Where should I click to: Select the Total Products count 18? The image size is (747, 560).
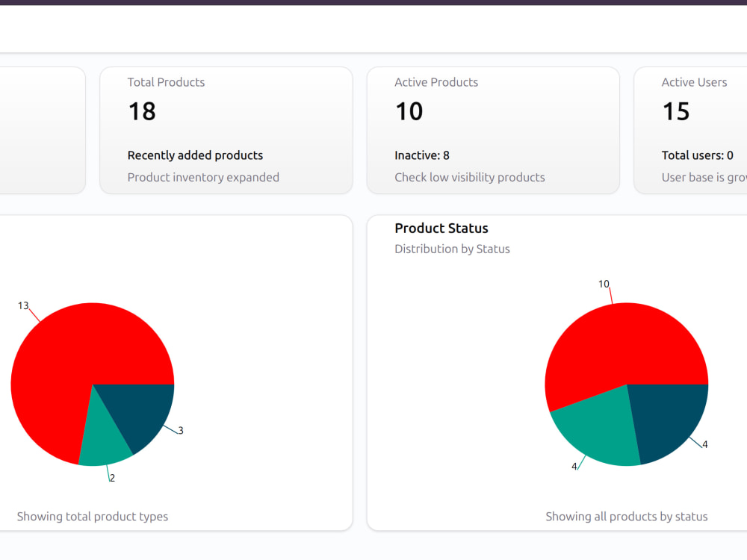click(142, 111)
